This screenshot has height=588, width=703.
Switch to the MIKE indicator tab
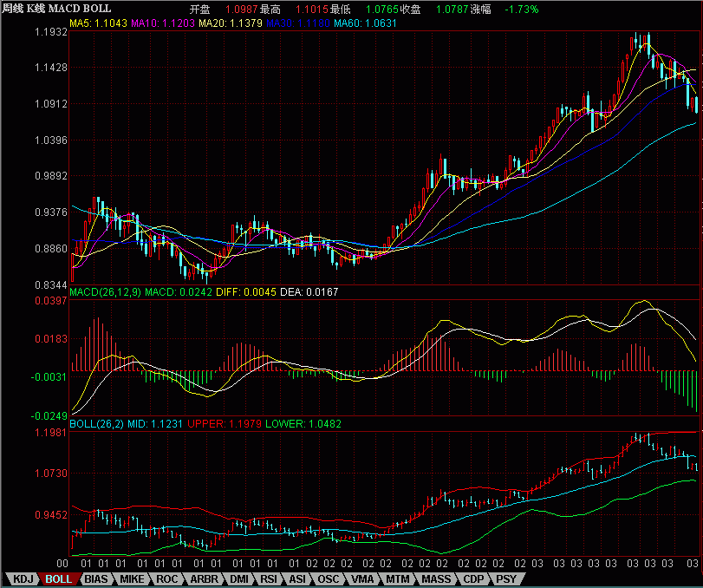pyautogui.click(x=132, y=579)
